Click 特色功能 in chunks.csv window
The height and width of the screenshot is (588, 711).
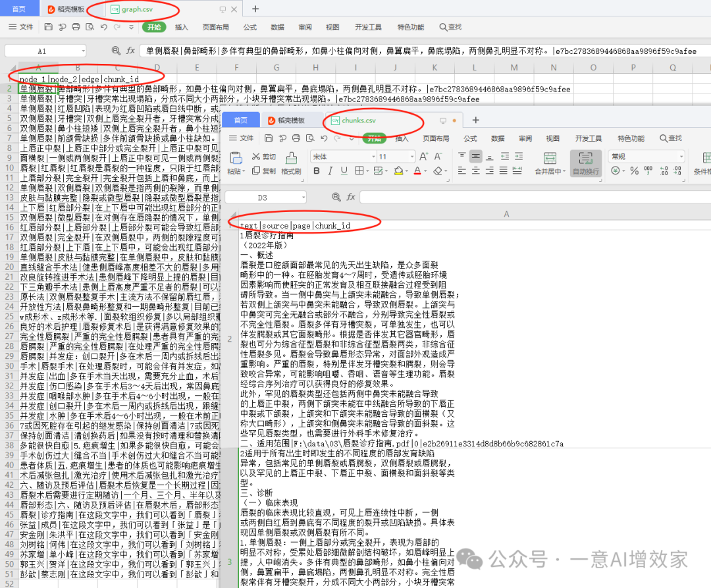tap(631, 138)
